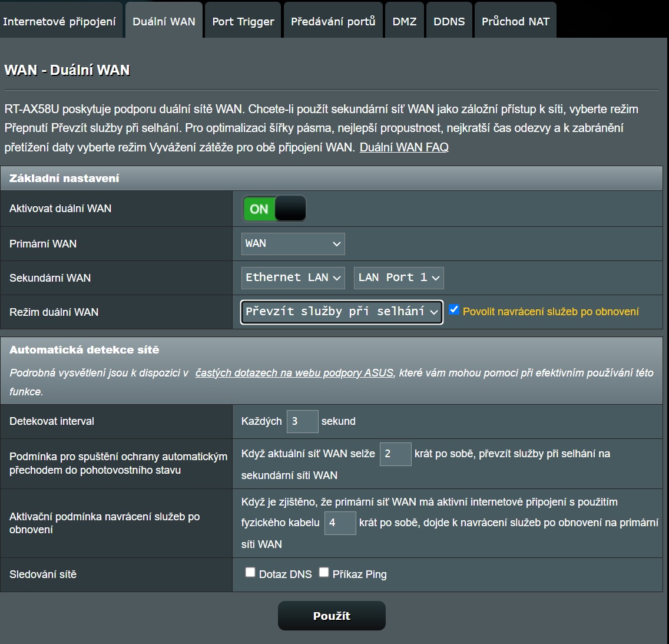This screenshot has height=644, width=669.
Task: Open the Port Trigger tab
Action: tap(243, 21)
